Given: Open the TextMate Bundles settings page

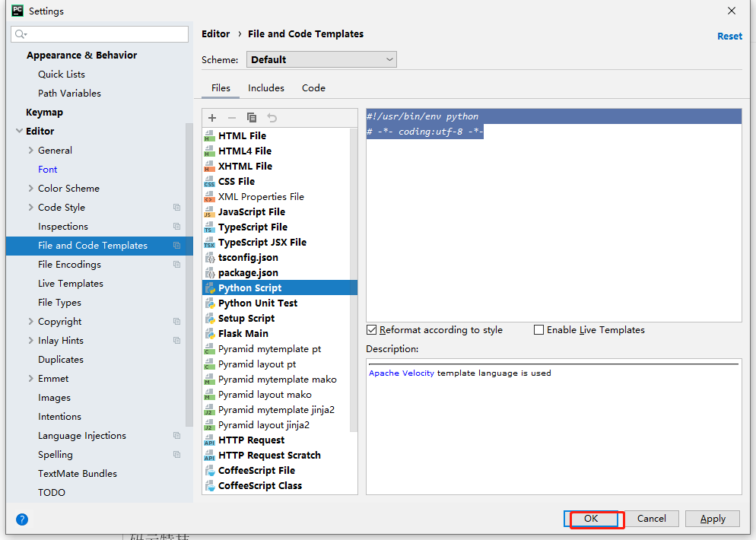Looking at the screenshot, I should pyautogui.click(x=77, y=474).
